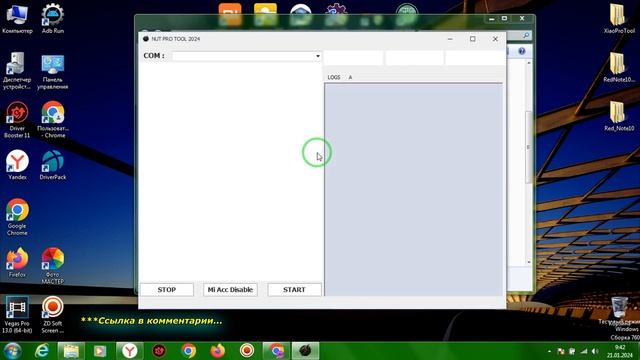
Task: Click the NUT PRO TOOL title bar icon
Action: pyautogui.click(x=146, y=39)
